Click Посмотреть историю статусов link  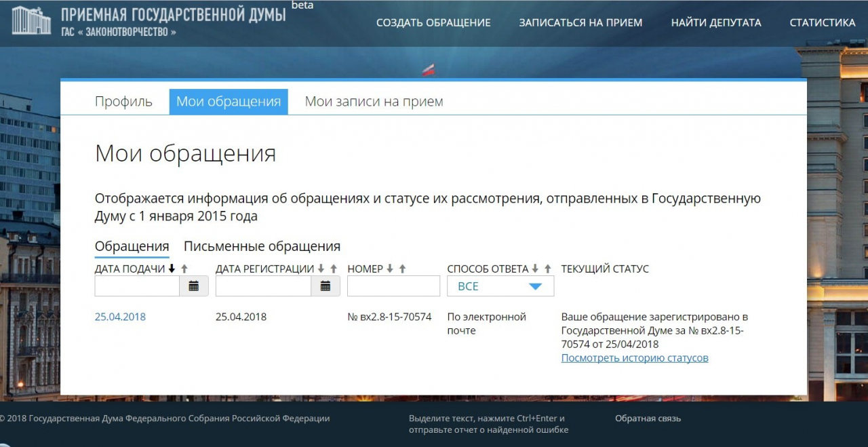(x=635, y=358)
